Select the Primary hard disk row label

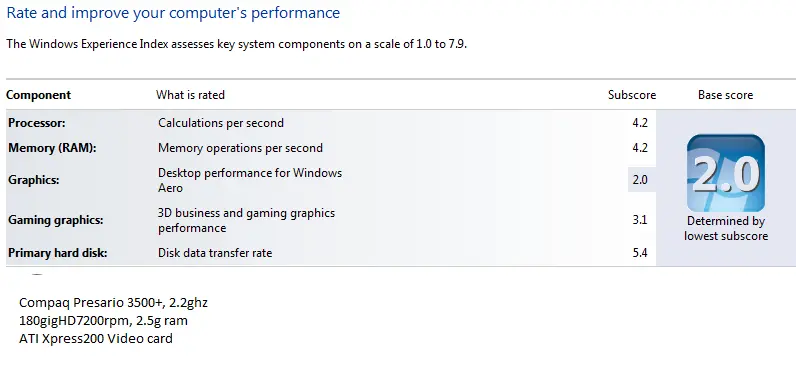coord(57,253)
